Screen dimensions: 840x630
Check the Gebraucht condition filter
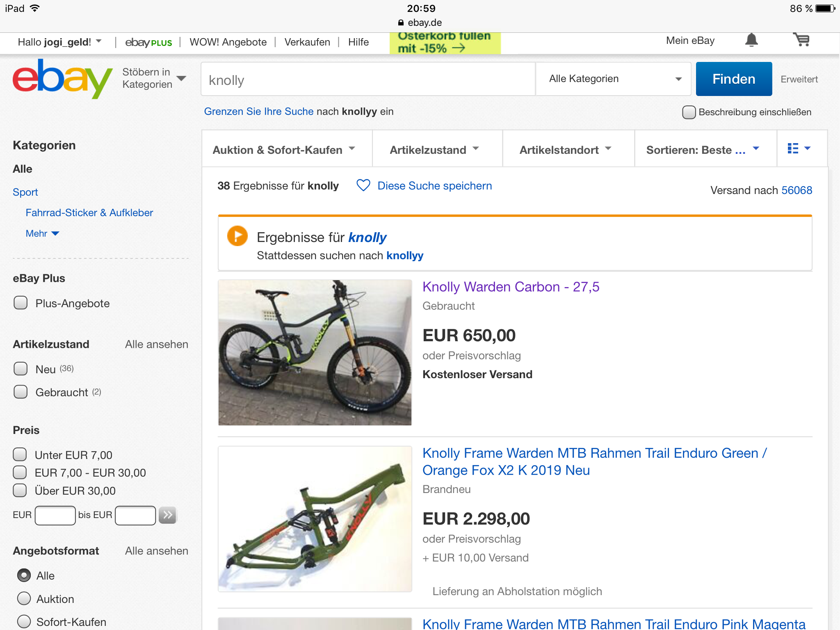coord(21,392)
